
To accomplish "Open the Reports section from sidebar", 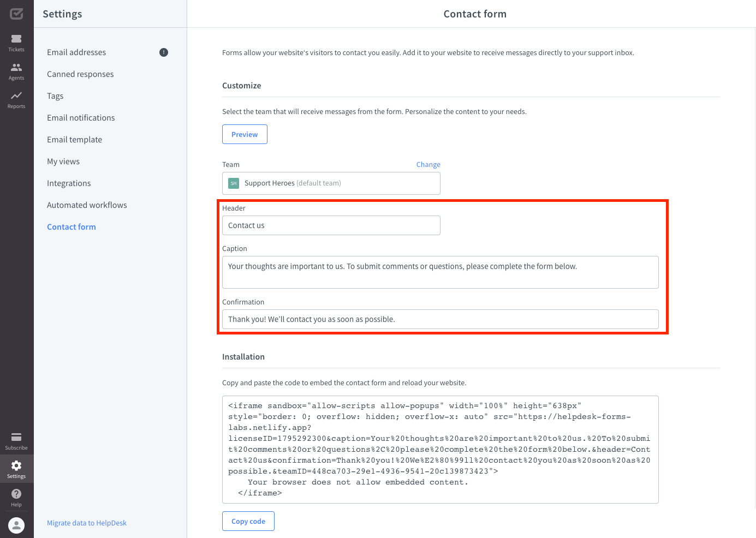I will [16, 99].
